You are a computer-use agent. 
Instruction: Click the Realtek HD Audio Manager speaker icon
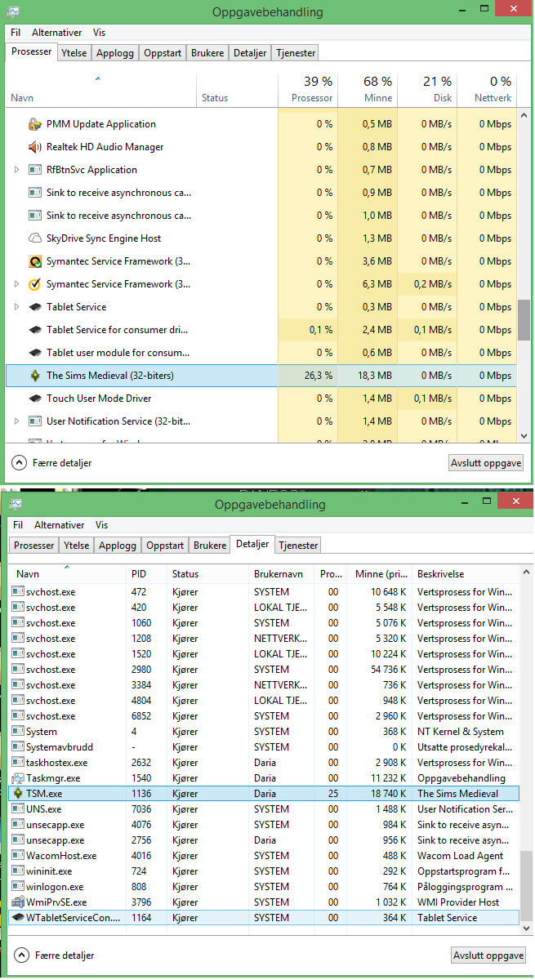pos(35,147)
